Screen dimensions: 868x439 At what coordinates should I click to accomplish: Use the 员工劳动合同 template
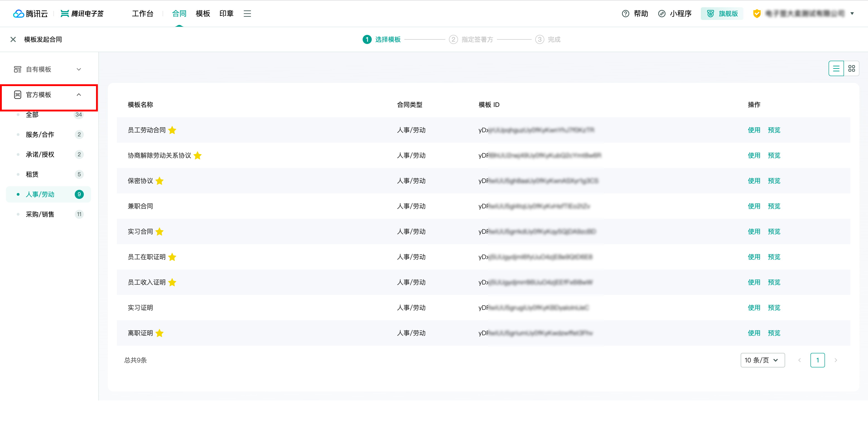[754, 130]
